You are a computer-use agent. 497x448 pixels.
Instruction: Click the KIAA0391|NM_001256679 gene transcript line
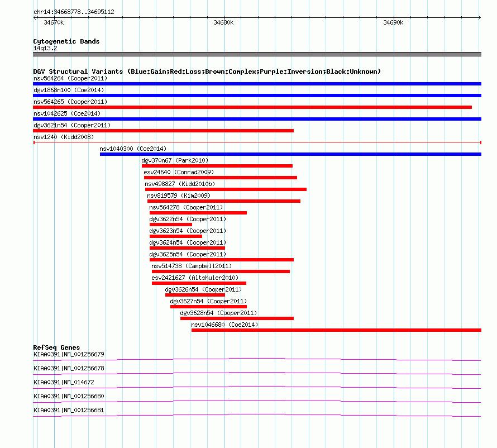coord(257,360)
